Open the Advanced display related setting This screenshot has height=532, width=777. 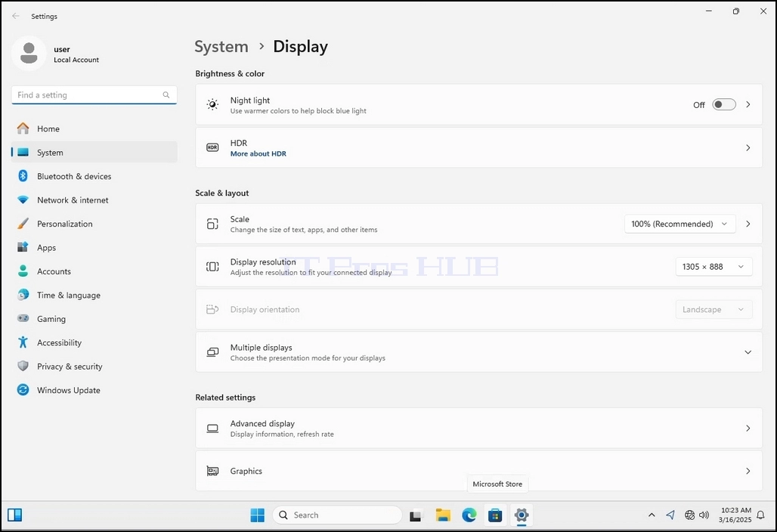[478, 428]
